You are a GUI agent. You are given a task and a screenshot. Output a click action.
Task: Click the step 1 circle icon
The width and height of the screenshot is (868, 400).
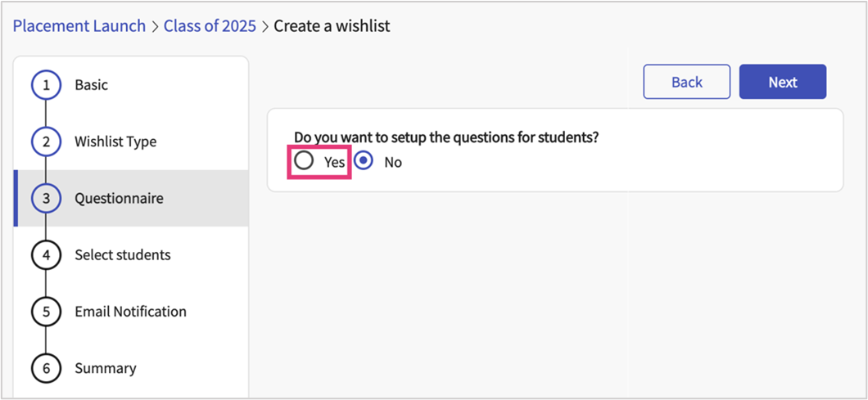(46, 85)
